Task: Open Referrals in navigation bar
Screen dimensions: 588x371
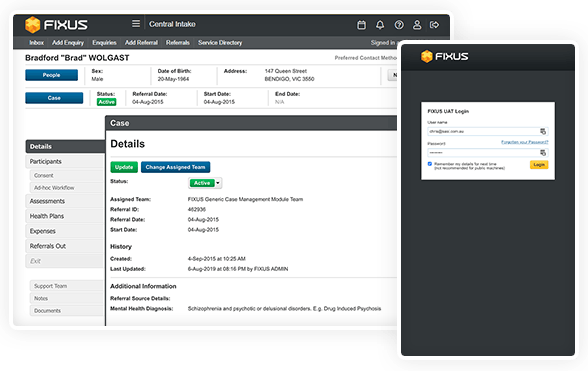Action: [x=178, y=43]
